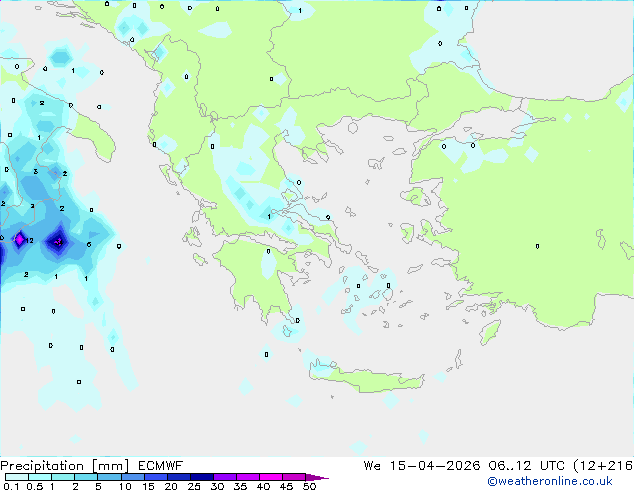Screen dimensions: 634x490
Task: Click the 0.1–0.5 mm legend color swatch
Action: [17, 477]
